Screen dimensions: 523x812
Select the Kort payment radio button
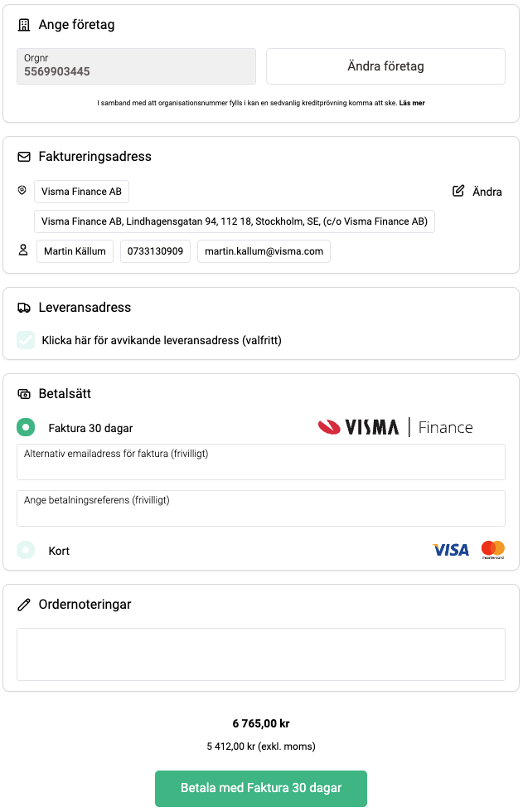(26, 550)
